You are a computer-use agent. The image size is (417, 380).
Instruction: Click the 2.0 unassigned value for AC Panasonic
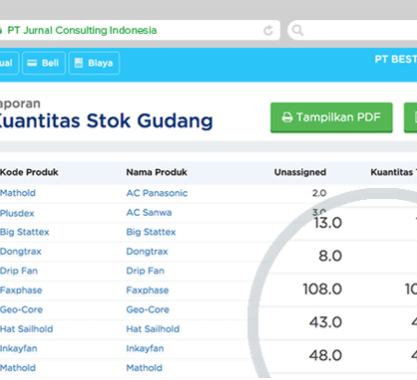coord(319,193)
